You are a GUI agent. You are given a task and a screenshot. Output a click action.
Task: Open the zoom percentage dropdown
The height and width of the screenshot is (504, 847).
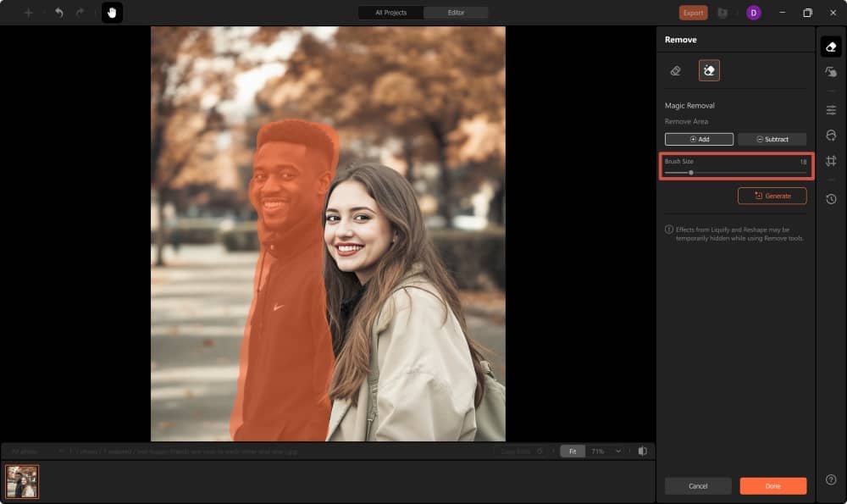click(603, 451)
